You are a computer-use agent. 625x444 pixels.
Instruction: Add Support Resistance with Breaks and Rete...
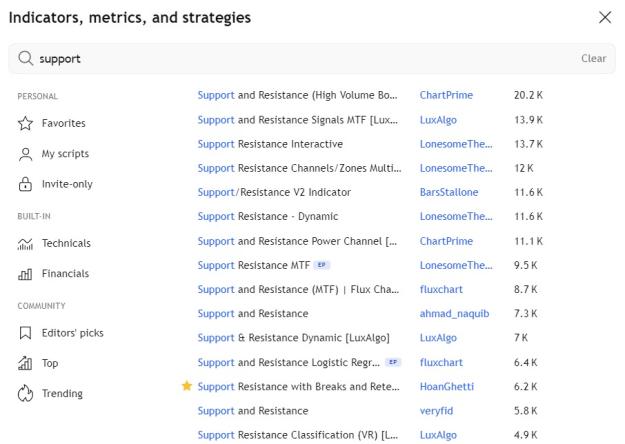[x=298, y=386]
